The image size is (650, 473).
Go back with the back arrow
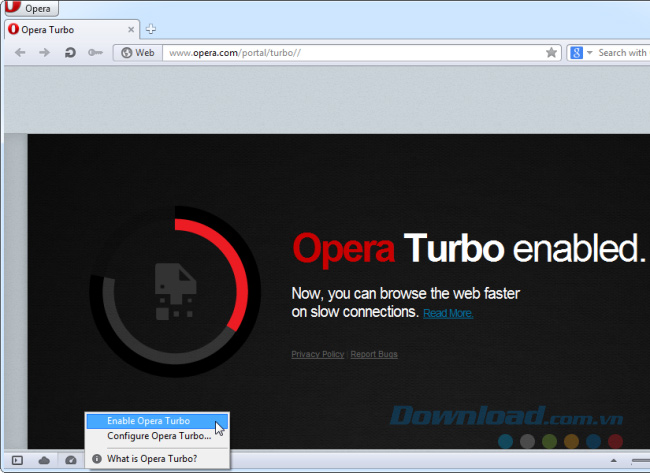click(x=20, y=53)
